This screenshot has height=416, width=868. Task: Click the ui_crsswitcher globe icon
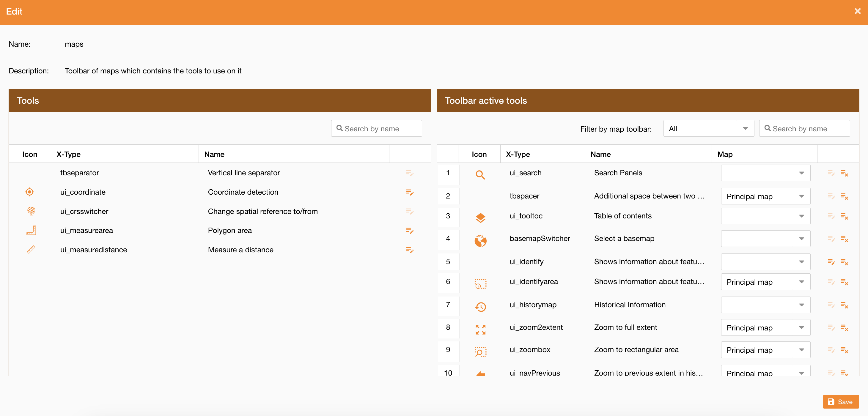[x=31, y=211]
